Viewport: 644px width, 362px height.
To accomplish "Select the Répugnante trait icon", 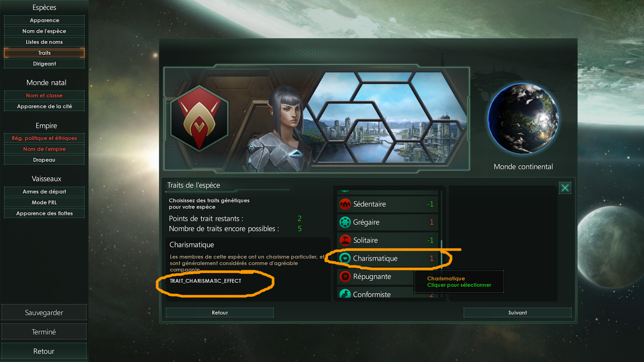I will pos(345,277).
